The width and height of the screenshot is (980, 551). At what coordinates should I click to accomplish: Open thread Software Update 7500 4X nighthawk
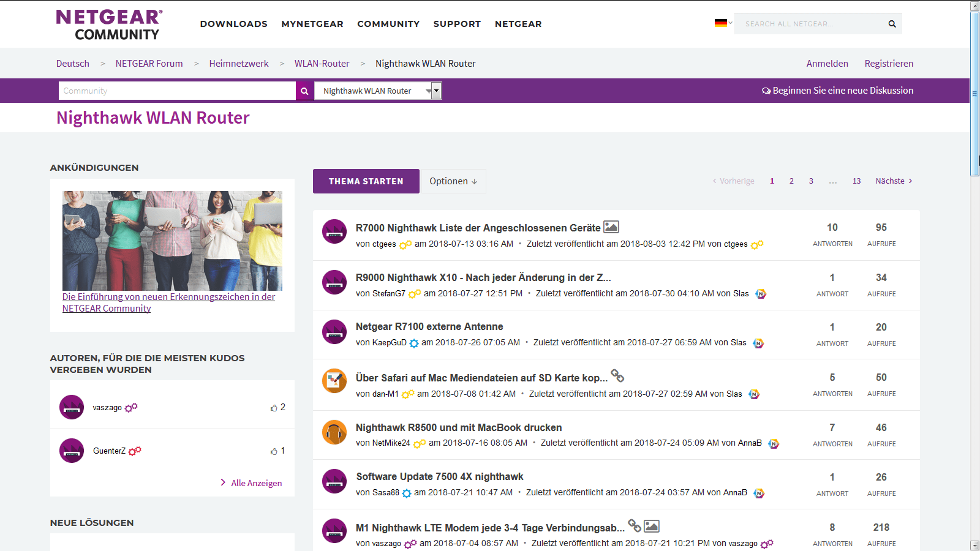point(440,476)
